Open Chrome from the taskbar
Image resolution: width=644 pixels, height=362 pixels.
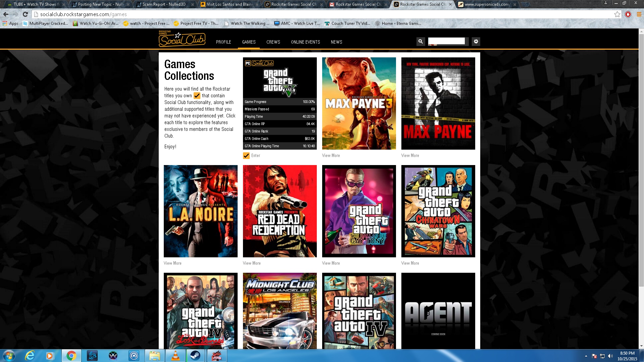(x=71, y=356)
